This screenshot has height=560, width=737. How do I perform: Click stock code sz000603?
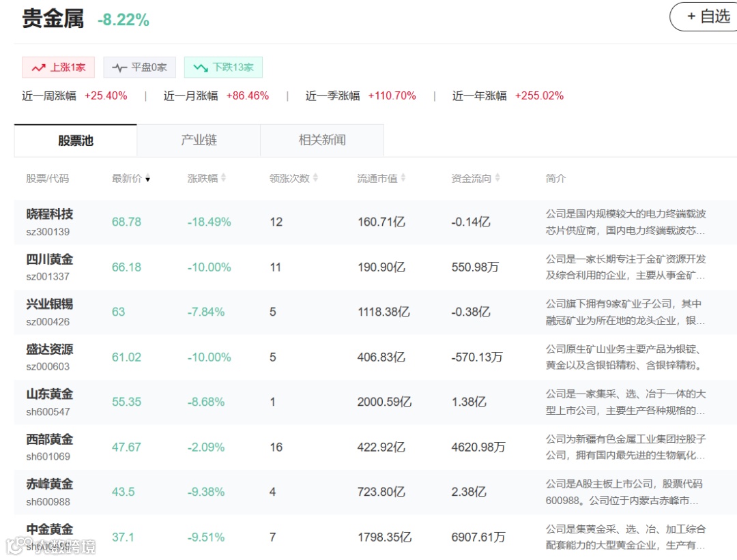click(48, 366)
